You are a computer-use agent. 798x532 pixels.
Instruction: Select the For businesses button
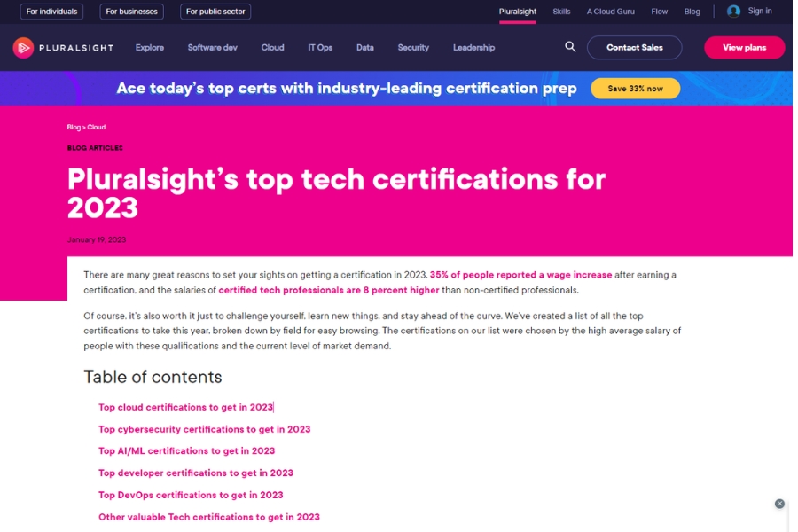[131, 12]
